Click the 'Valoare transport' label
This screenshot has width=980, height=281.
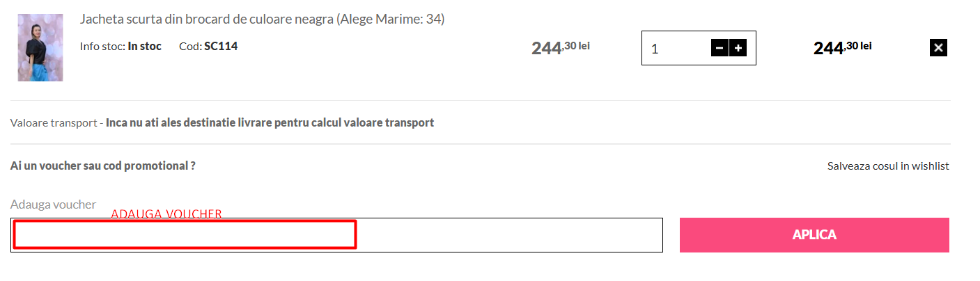[54, 122]
